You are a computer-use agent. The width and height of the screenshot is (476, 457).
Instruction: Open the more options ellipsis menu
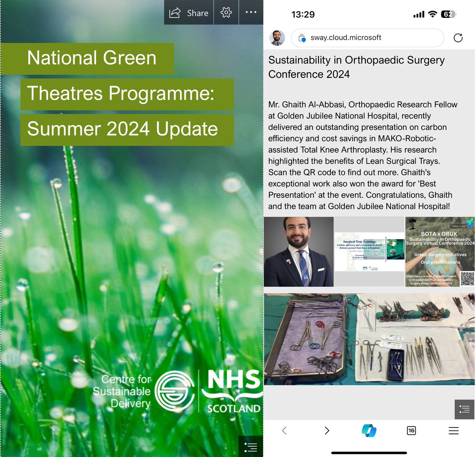coord(251,12)
